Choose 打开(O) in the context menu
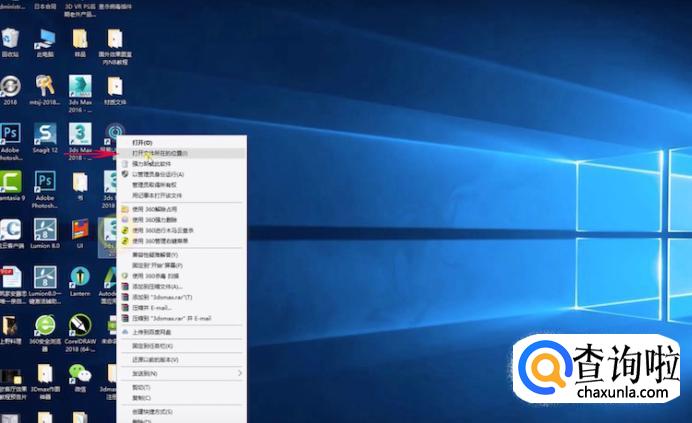692x423 pixels. point(181,143)
